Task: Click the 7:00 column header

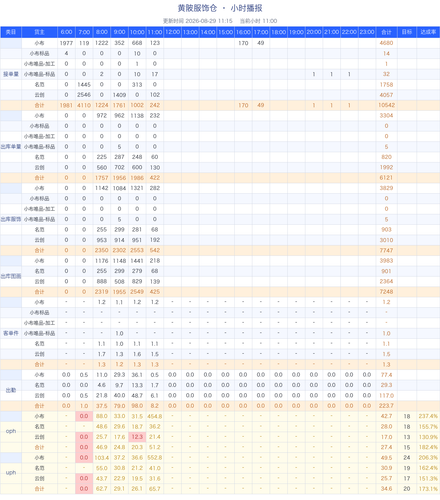Action: click(x=84, y=32)
